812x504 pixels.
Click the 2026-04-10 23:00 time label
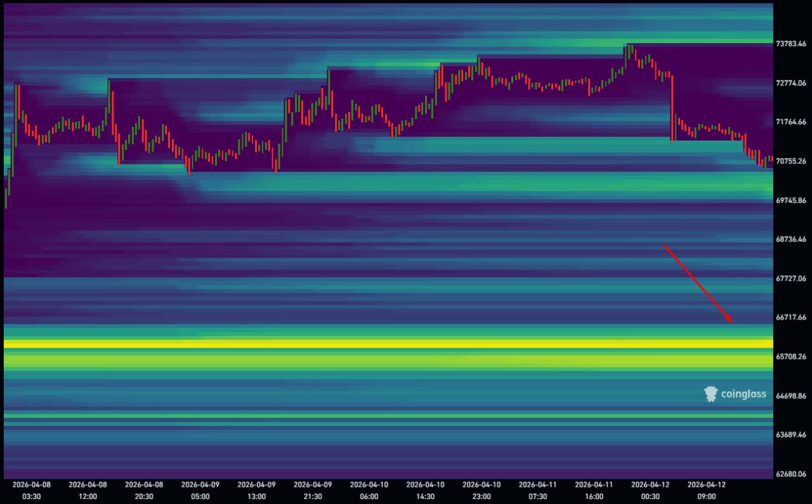pyautogui.click(x=481, y=490)
